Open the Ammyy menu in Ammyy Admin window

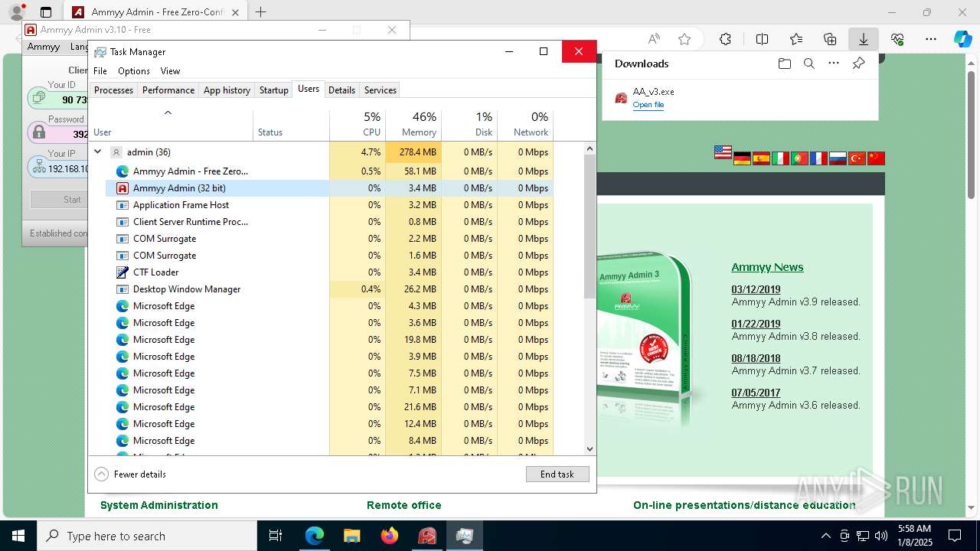(44, 47)
